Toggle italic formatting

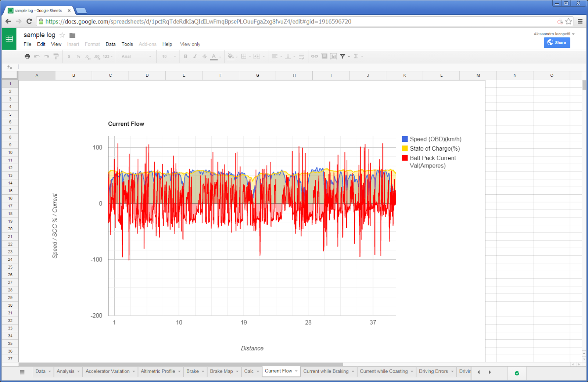tap(194, 56)
